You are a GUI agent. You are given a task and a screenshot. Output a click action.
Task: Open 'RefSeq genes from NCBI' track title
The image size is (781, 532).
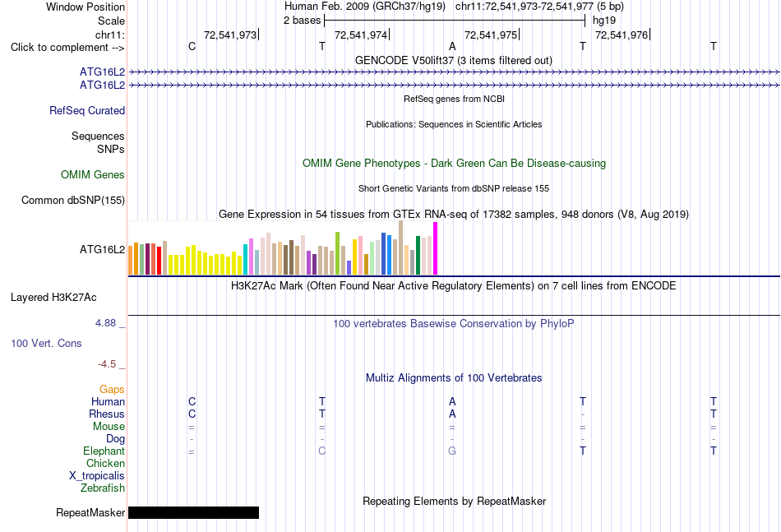tap(455, 99)
